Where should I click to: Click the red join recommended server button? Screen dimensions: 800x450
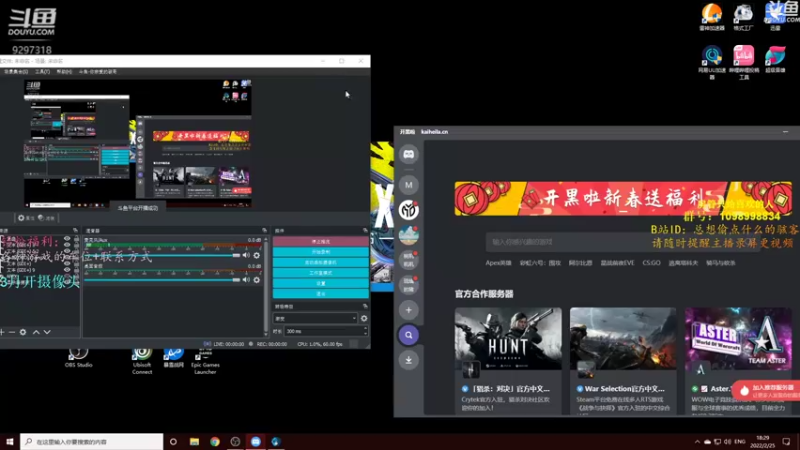[x=766, y=391]
